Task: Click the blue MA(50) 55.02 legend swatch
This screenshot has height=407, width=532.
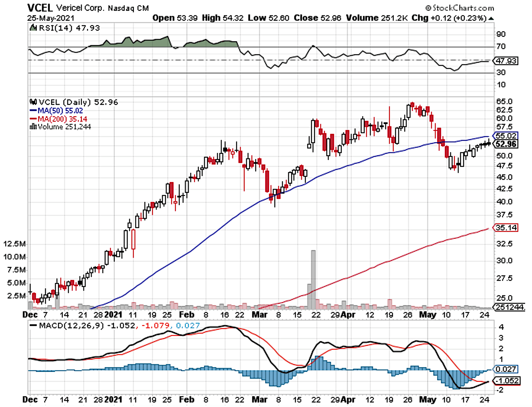Action: coord(33,111)
